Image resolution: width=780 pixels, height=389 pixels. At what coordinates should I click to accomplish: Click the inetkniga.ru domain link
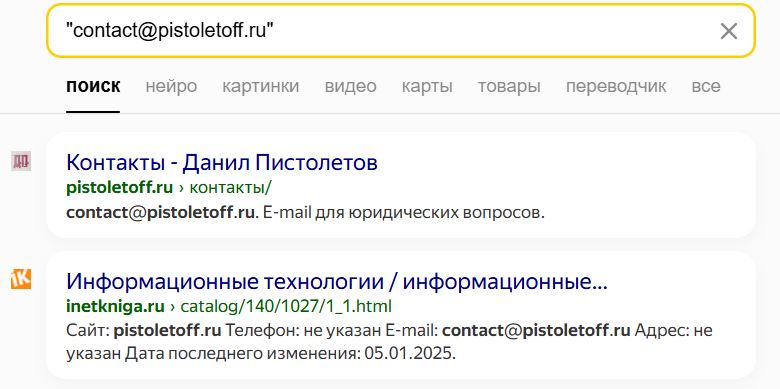115,306
